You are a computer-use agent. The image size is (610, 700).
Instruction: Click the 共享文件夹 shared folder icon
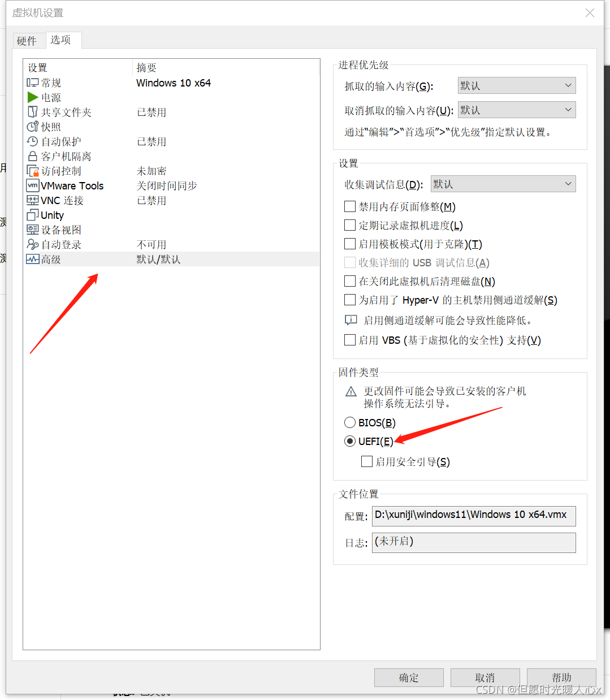33,112
